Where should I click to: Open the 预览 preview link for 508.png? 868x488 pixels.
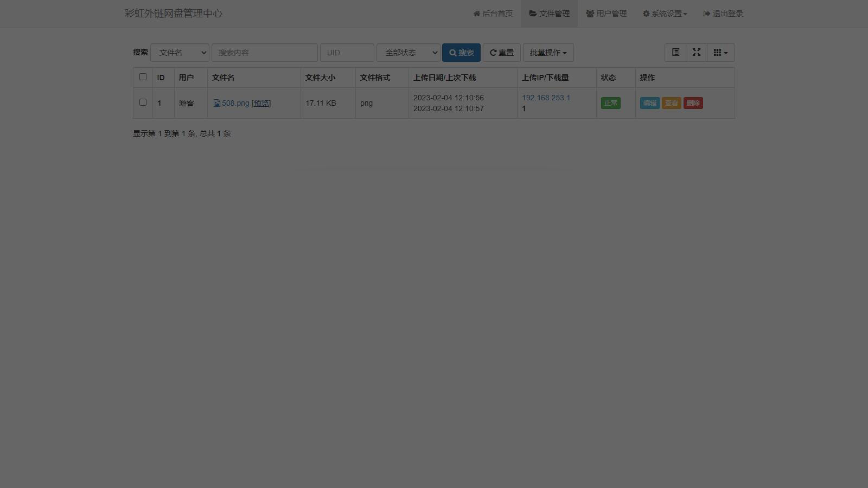[x=261, y=103]
